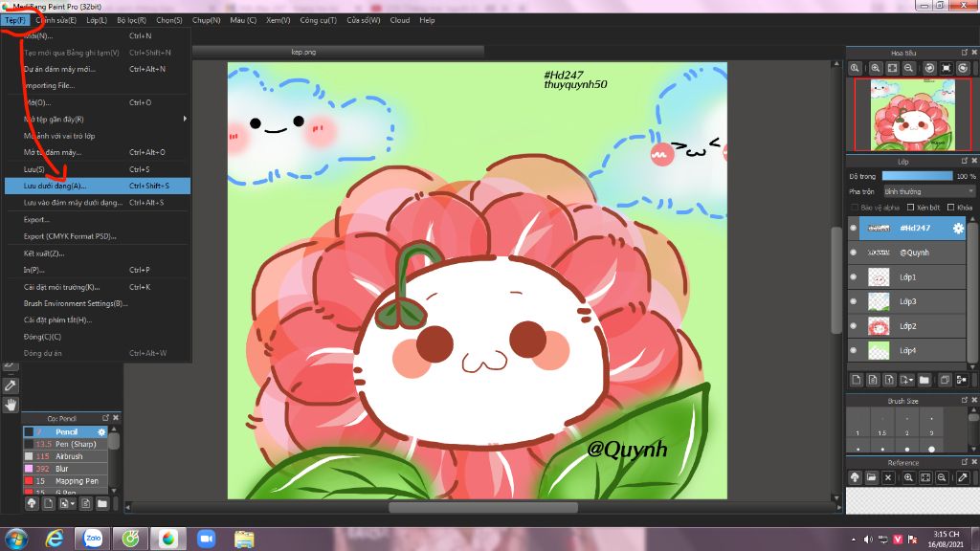Screen dimensions: 980x551
Task: Open Zoom from the Windows taskbar
Action: pyautogui.click(x=207, y=539)
